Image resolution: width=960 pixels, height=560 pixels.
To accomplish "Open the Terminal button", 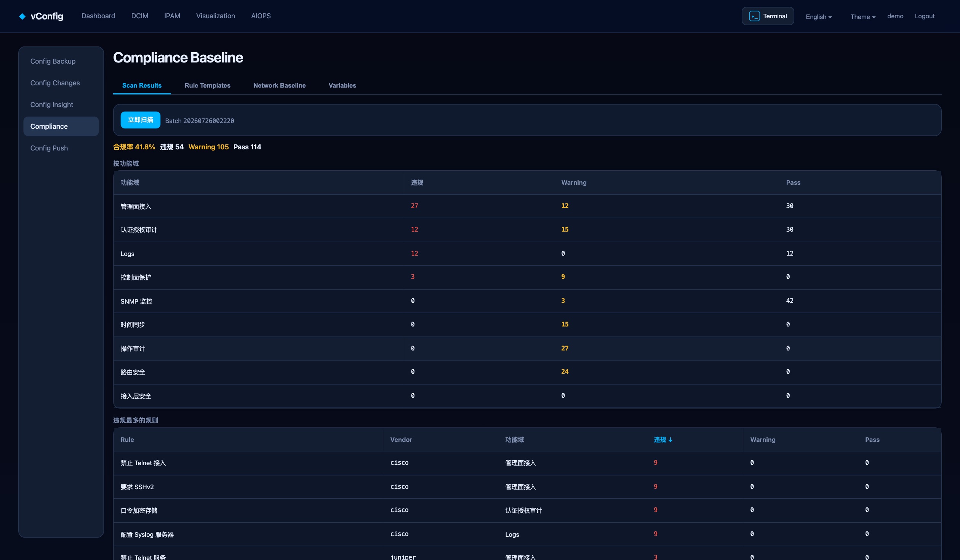I will coord(768,16).
